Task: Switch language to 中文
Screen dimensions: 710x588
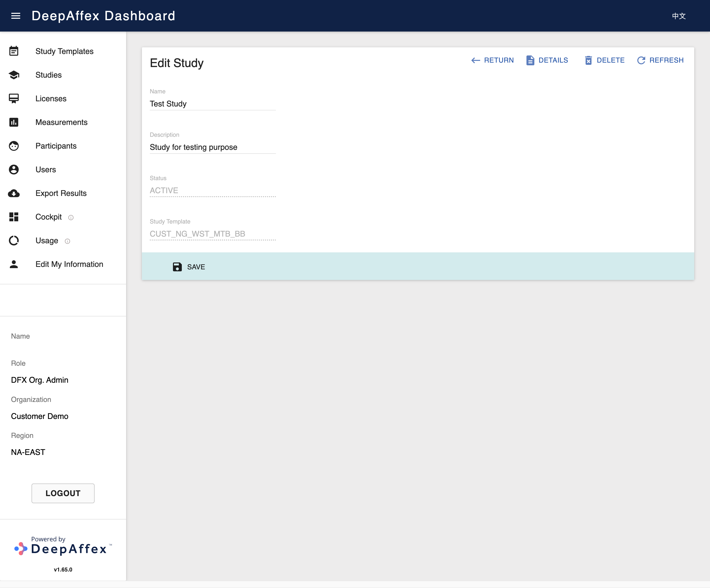Action: click(x=678, y=16)
